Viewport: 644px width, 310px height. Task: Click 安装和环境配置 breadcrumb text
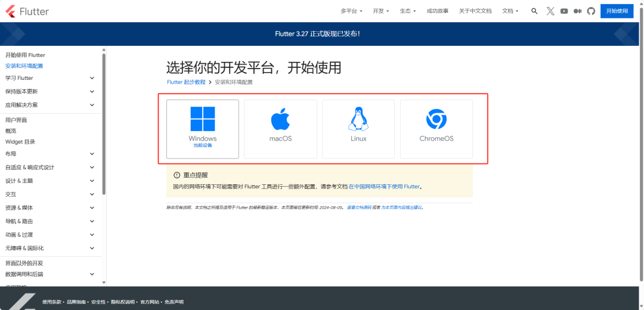234,82
